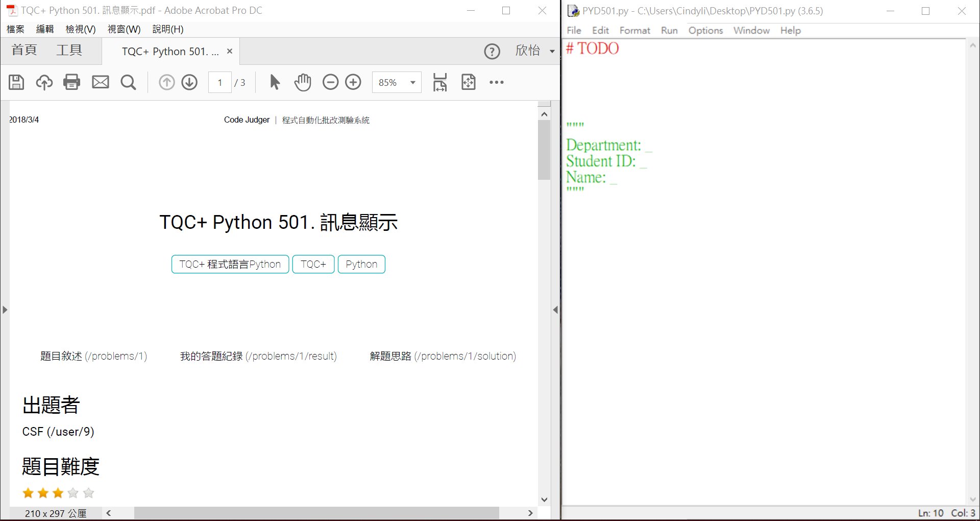Switch to the 工具 tab
The image size is (980, 521).
(x=69, y=50)
